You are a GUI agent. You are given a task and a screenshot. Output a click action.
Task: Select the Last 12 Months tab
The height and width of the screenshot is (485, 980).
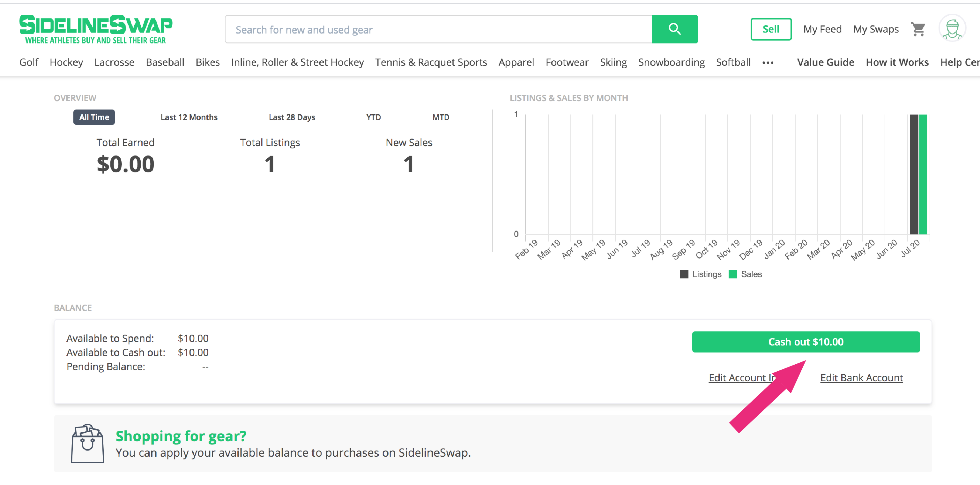pos(189,117)
